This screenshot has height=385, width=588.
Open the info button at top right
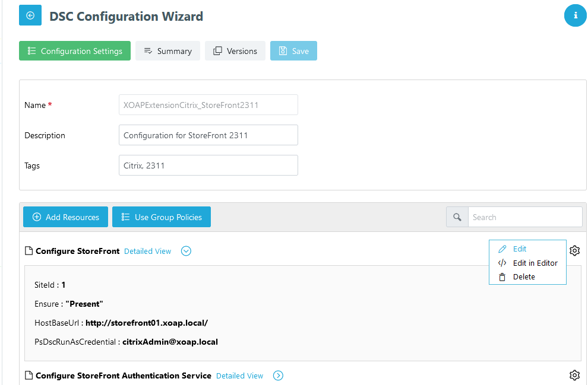(x=576, y=15)
